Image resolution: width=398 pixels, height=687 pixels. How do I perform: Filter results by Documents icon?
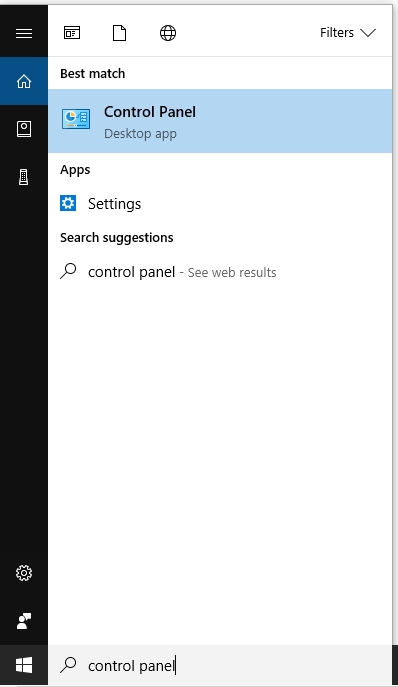pos(119,33)
